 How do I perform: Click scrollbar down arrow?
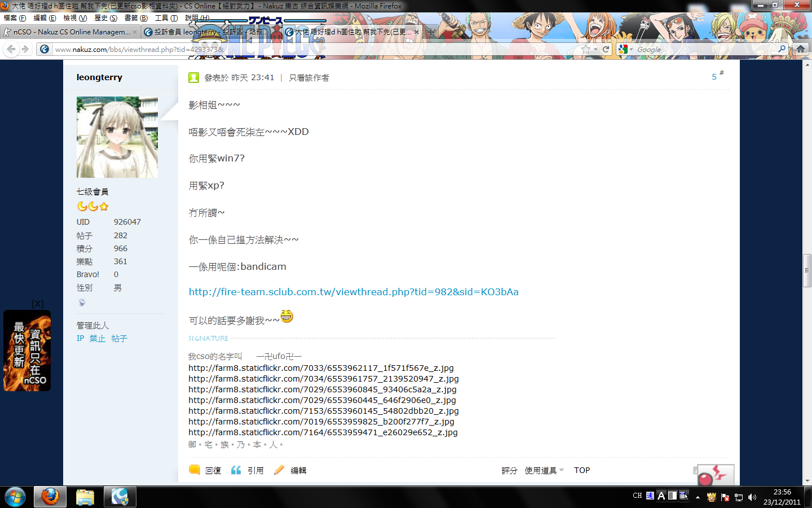click(x=807, y=480)
